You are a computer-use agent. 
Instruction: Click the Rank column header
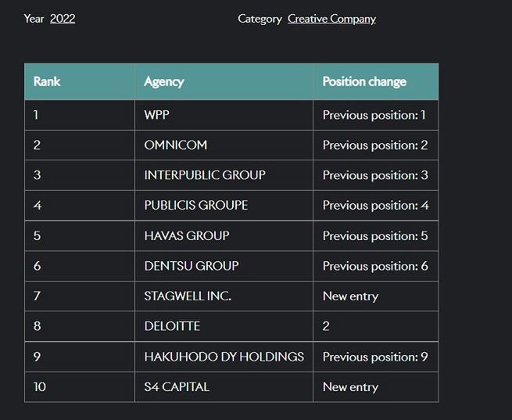(x=47, y=81)
